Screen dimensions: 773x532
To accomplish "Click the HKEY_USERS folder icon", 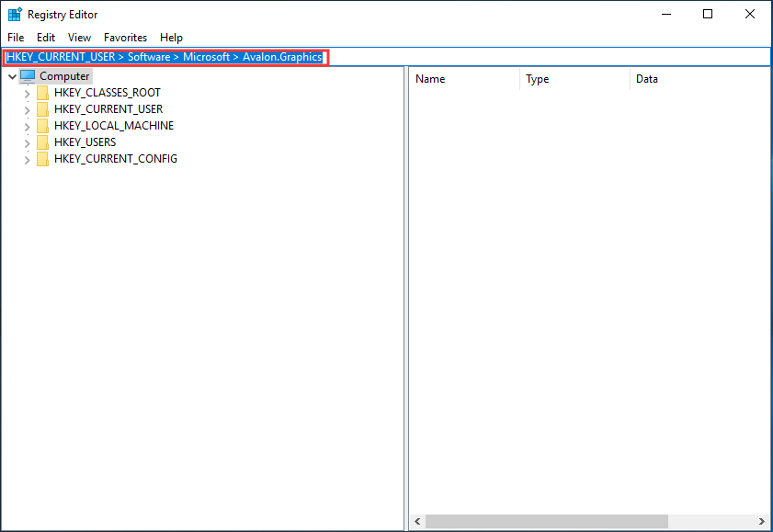I will coord(42,141).
